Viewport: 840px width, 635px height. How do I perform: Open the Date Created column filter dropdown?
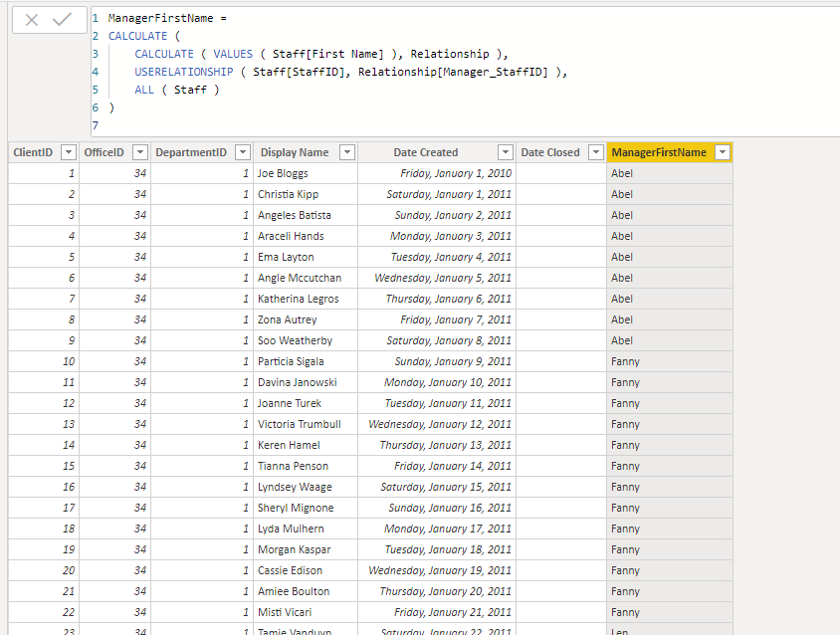click(506, 152)
